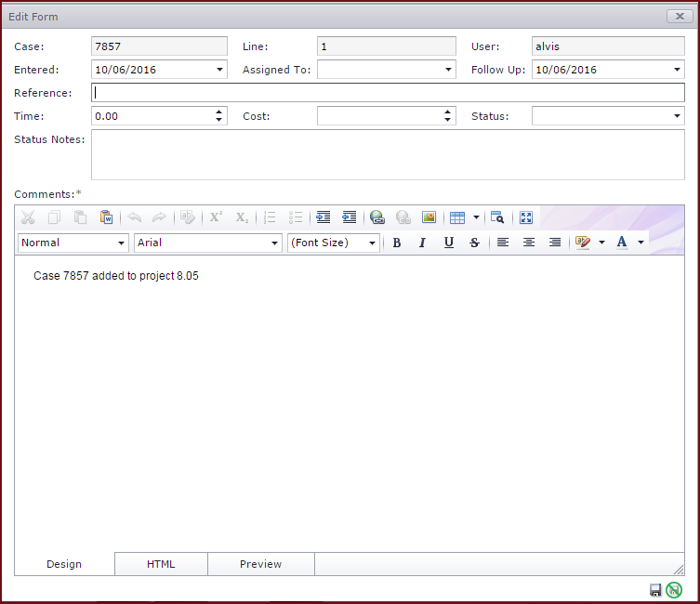The width and height of the screenshot is (700, 604).
Task: Open the Insert Hyperlink tool
Action: pos(377,217)
